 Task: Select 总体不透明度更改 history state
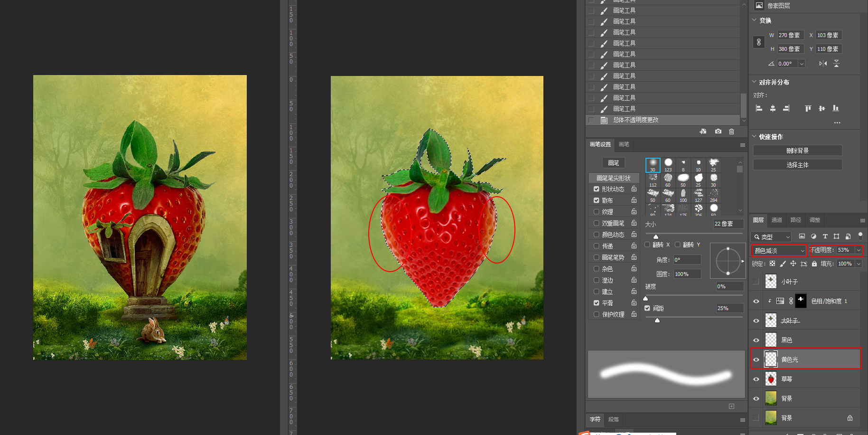[663, 120]
